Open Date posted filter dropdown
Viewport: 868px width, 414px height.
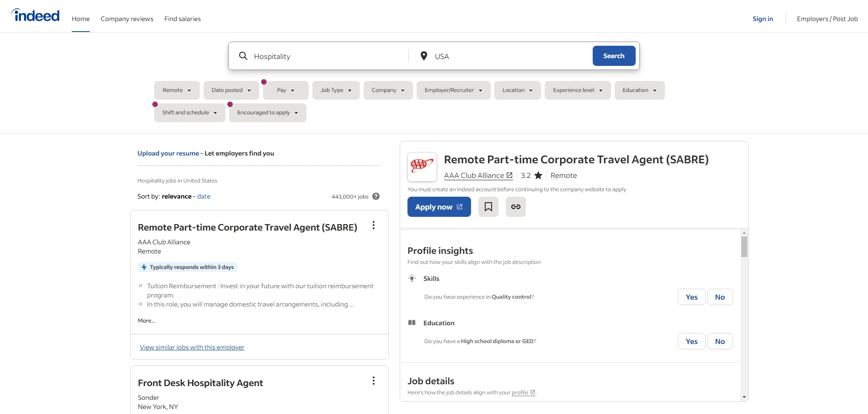[231, 90]
